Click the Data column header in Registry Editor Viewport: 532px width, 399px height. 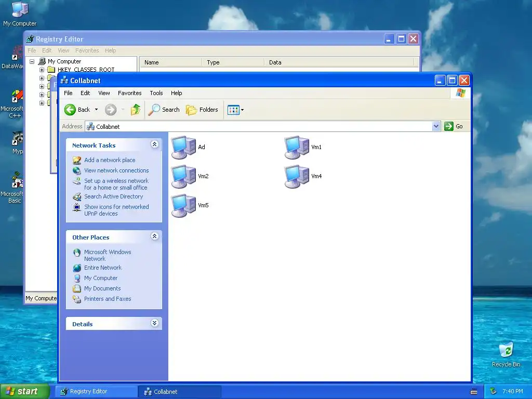[339, 62]
